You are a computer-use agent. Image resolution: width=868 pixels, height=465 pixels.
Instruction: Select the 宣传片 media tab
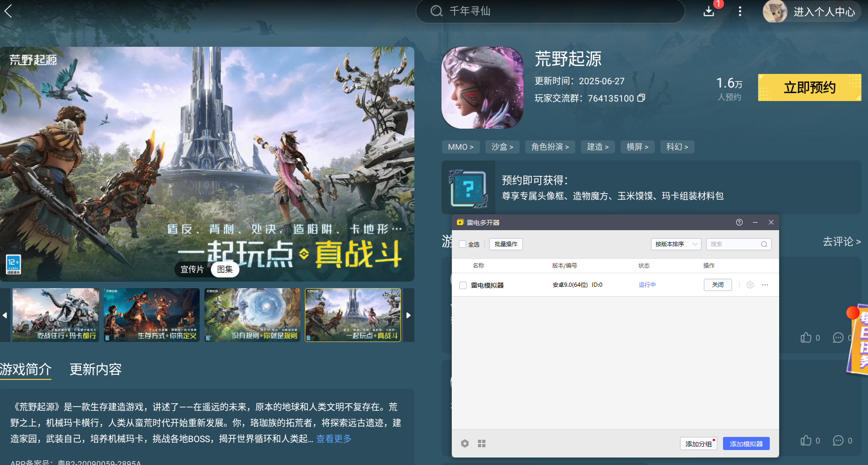click(192, 269)
